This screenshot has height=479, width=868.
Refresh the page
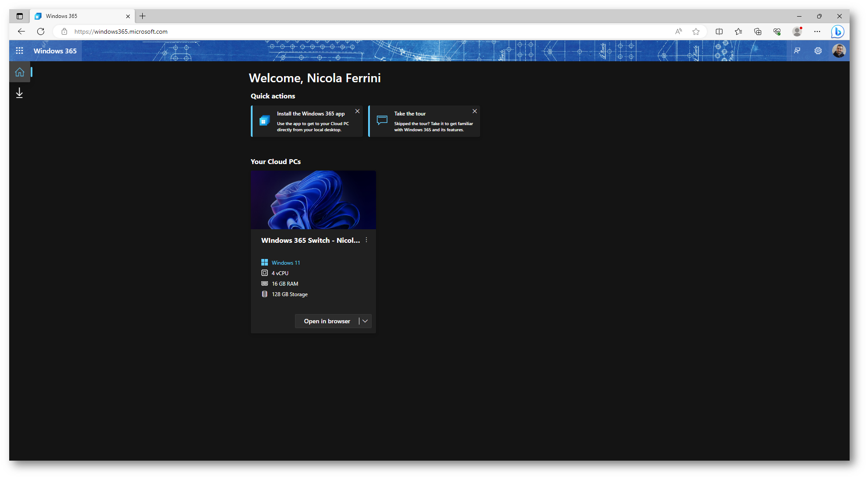coord(41,31)
